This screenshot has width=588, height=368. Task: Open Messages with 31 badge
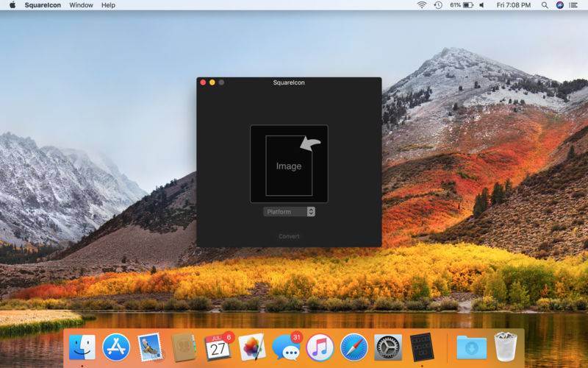(x=287, y=347)
